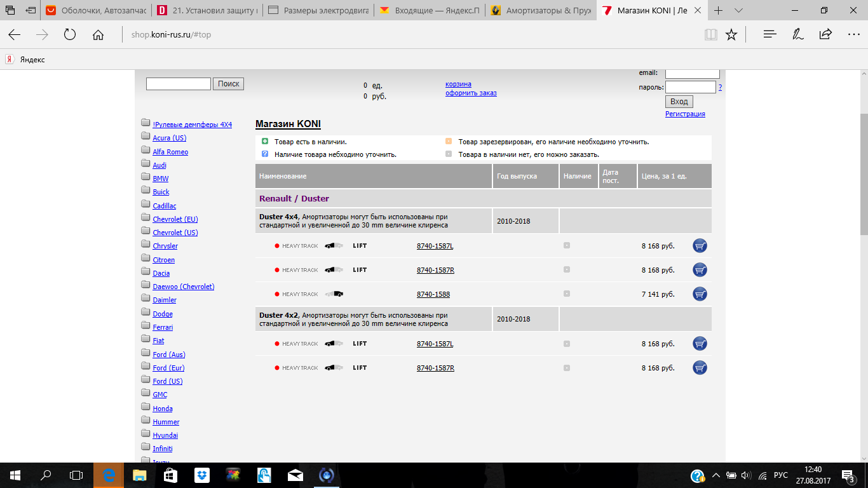868x488 pixels.
Task: Click the share page icon
Action: click(x=825, y=35)
